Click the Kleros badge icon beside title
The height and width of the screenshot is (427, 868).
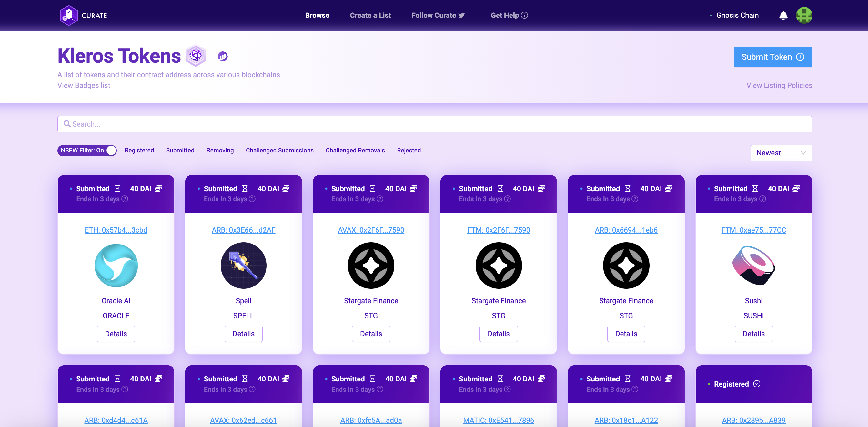point(196,56)
